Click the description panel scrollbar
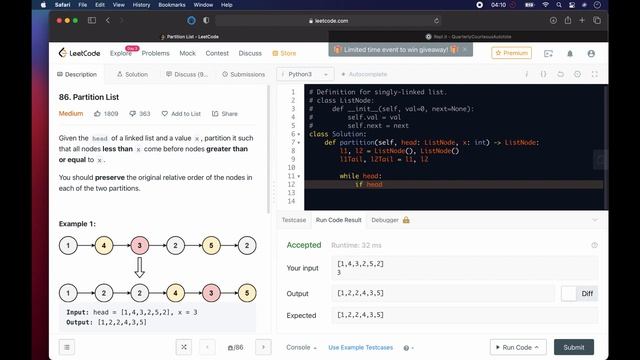This screenshot has height=360, width=640. point(268,149)
